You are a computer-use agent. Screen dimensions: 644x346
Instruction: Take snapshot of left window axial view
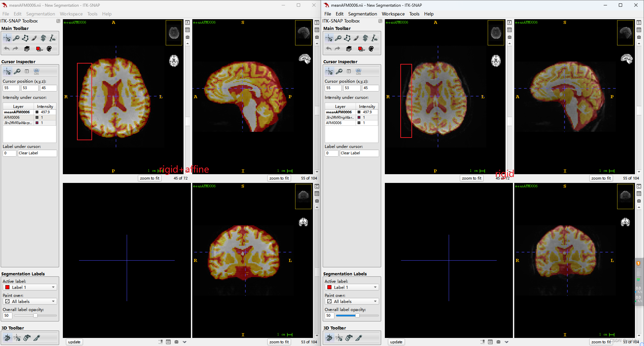[188, 37]
